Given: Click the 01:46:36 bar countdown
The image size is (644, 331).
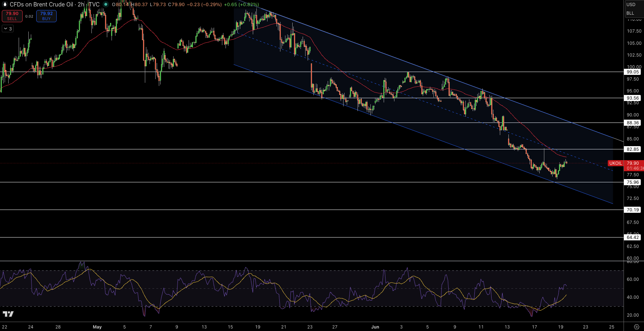Looking at the screenshot, I should pos(635,168).
